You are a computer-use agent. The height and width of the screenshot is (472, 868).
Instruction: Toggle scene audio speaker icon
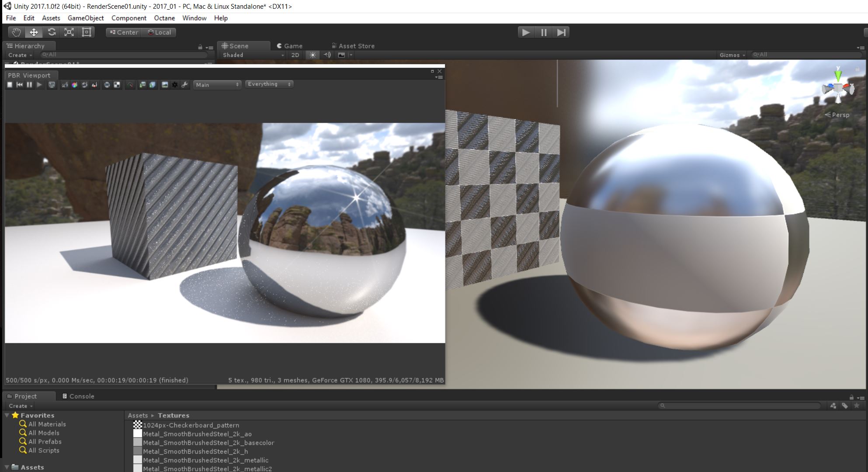pyautogui.click(x=327, y=55)
